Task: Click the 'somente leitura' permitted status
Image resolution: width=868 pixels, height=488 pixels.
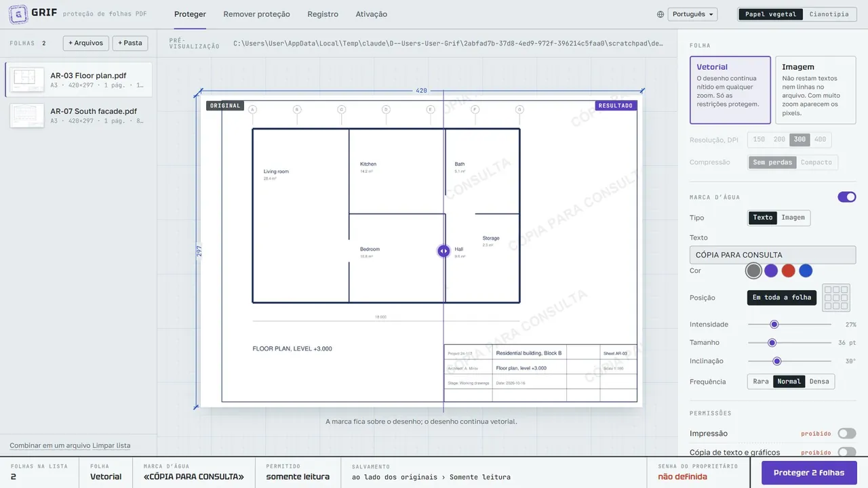Action: 298,476
